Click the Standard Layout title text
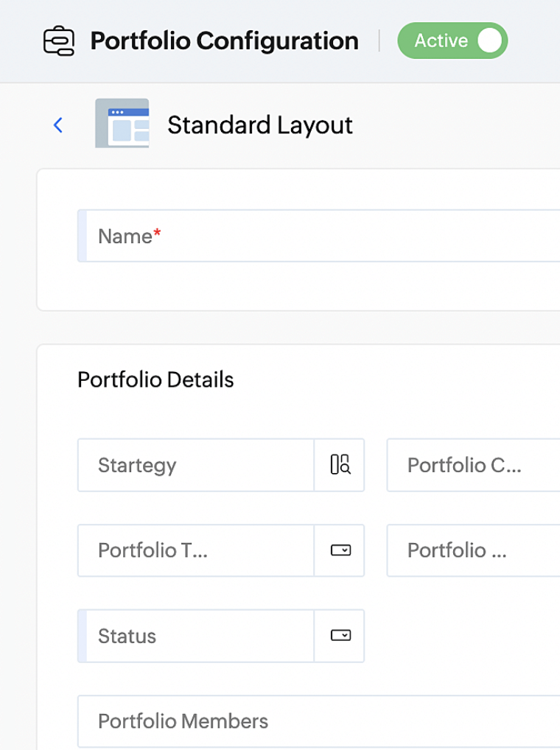 [259, 125]
